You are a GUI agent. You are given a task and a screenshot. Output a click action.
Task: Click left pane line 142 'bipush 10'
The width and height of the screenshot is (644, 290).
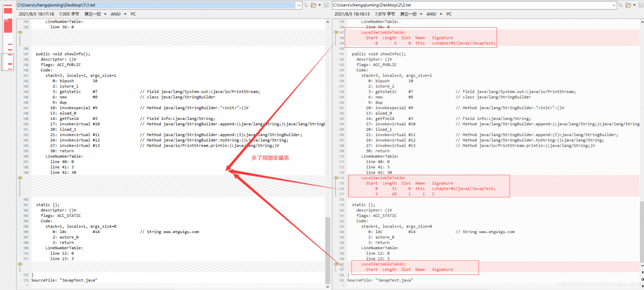pyautogui.click(x=75, y=81)
